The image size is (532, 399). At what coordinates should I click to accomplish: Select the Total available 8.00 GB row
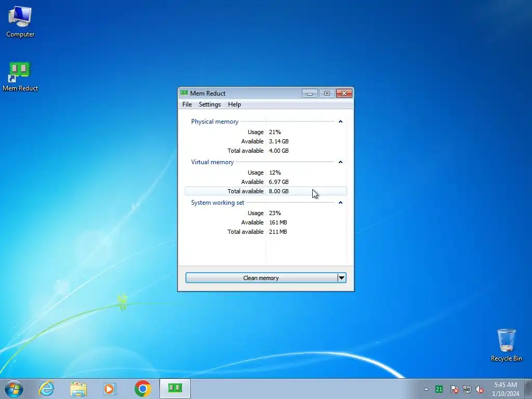pos(265,191)
